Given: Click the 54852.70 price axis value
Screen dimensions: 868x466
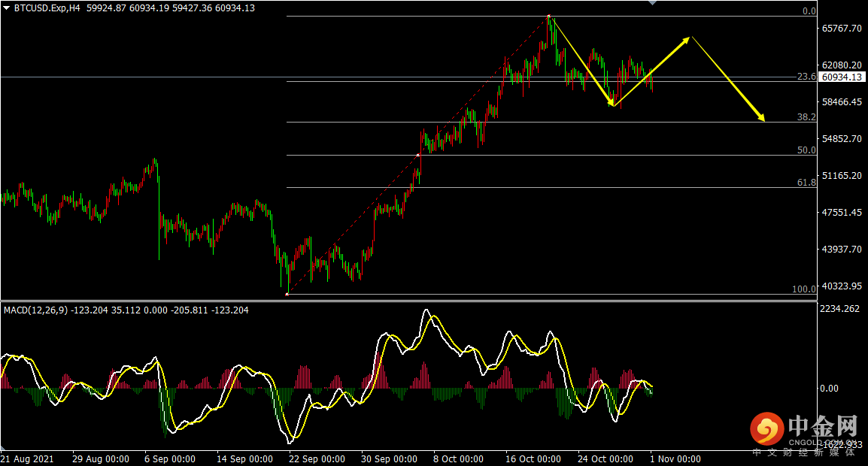Looking at the screenshot, I should (x=842, y=139).
